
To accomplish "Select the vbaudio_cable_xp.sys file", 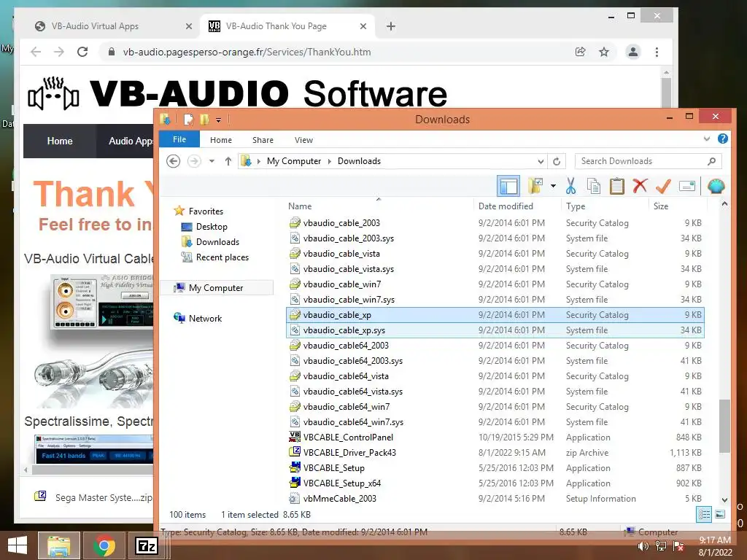I will 495,330.
